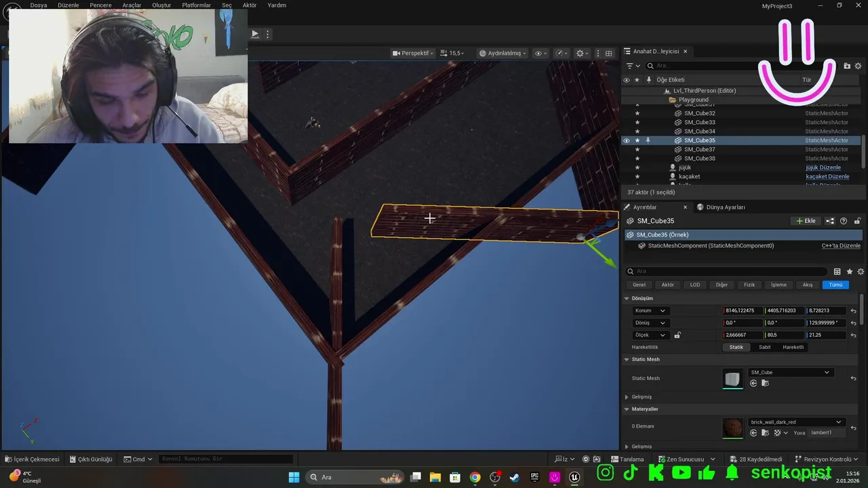The height and width of the screenshot is (488, 868).
Task: Open Konum location type dropdown
Action: click(650, 310)
